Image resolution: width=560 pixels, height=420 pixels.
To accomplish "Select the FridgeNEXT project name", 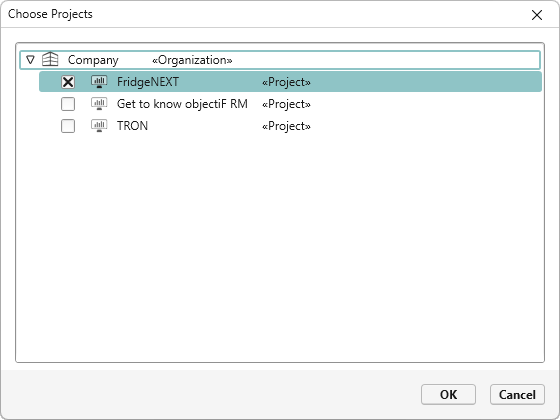I will pos(148,82).
